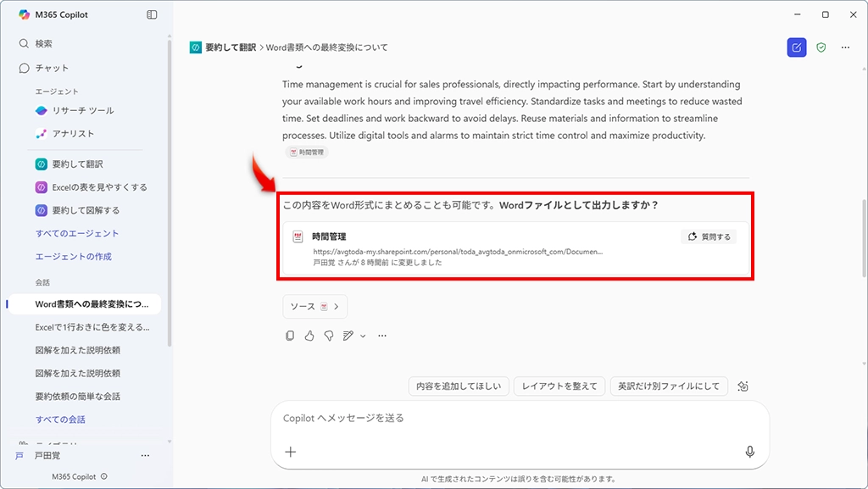This screenshot has width=868, height=489.
Task: Choose the レイアウトを整えて suggestion chip
Action: [x=559, y=386]
